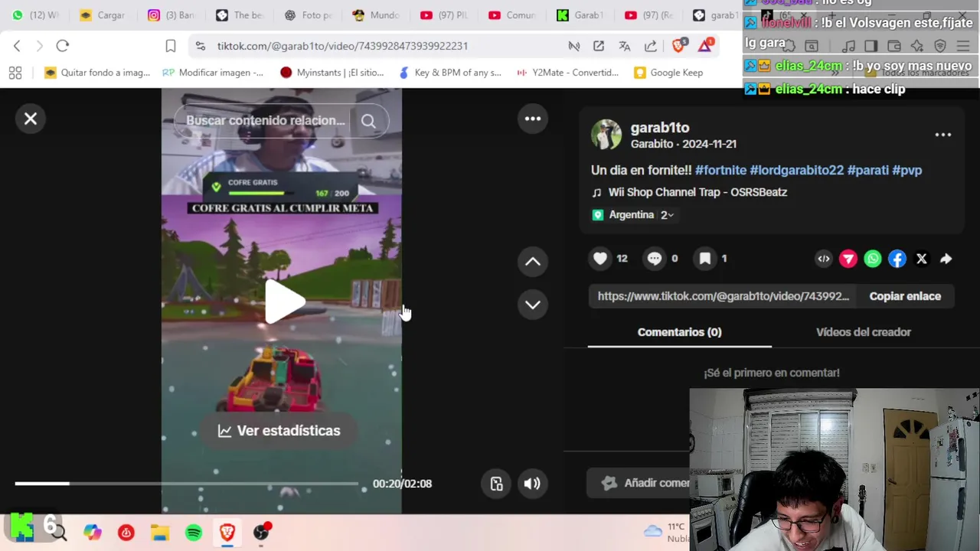Open Myinstants bookmark
This screenshot has width=980, height=551.
coord(332,73)
